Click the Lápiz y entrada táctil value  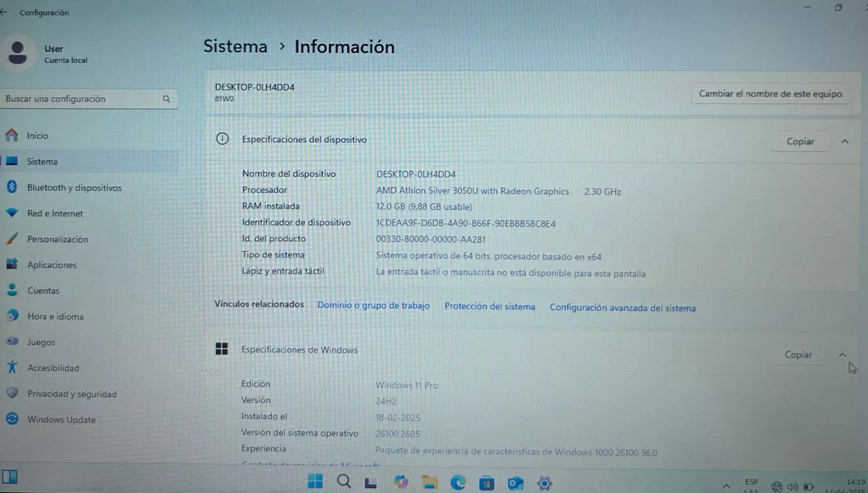511,273
